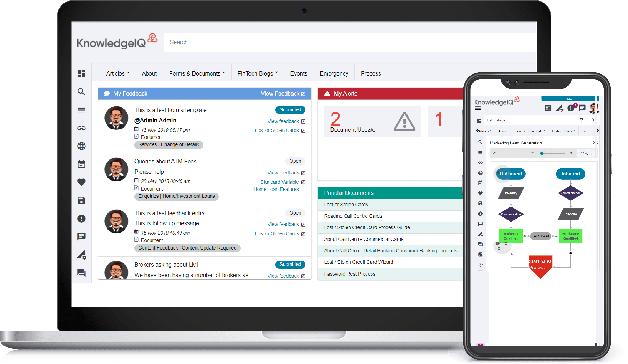Screen dimensions: 628x364
Task: Click the Search field on the laptop header
Action: (x=350, y=42)
